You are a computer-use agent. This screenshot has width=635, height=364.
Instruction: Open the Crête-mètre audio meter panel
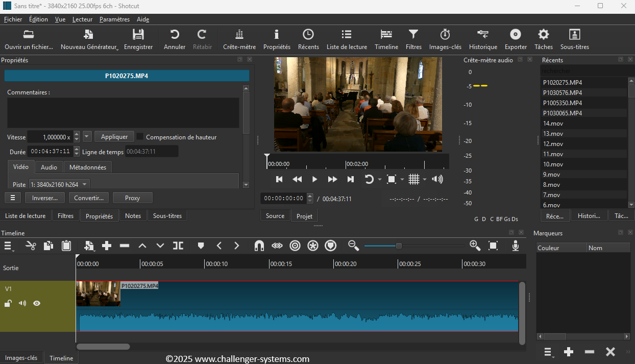239,39
